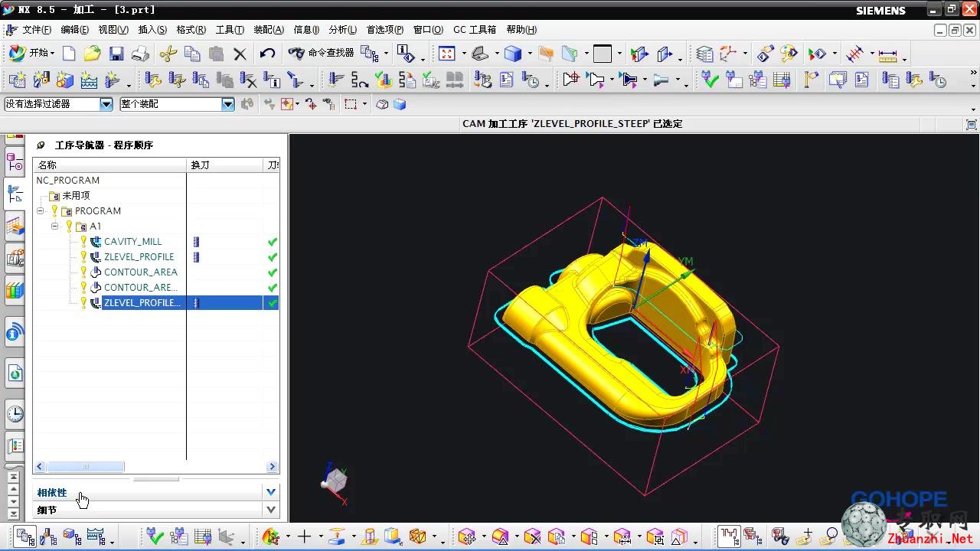980x551 pixels.
Task: Click the Fit view icon
Action: coord(446,54)
